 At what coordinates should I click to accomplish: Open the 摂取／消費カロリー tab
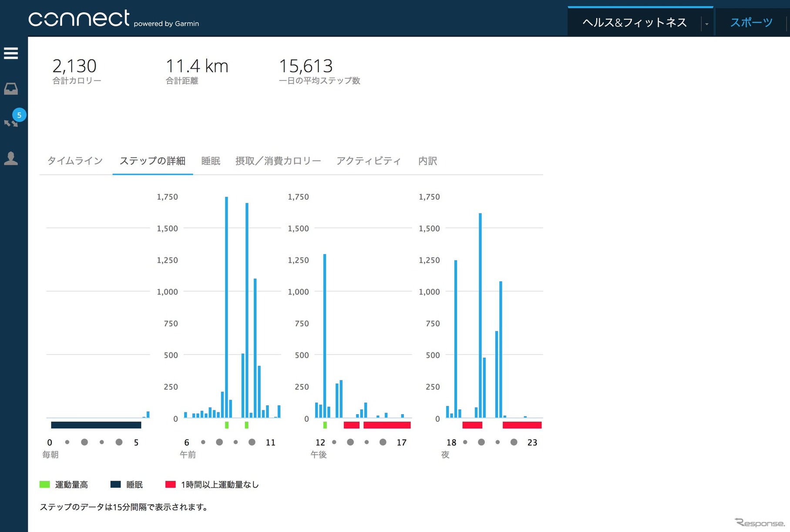278,161
